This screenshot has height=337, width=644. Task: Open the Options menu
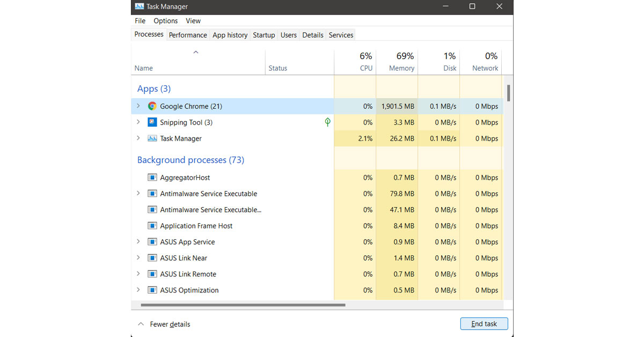click(165, 21)
